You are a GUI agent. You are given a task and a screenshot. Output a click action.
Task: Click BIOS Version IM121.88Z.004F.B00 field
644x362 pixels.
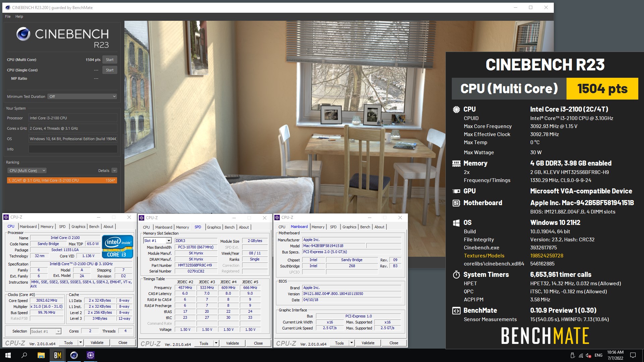(352, 294)
